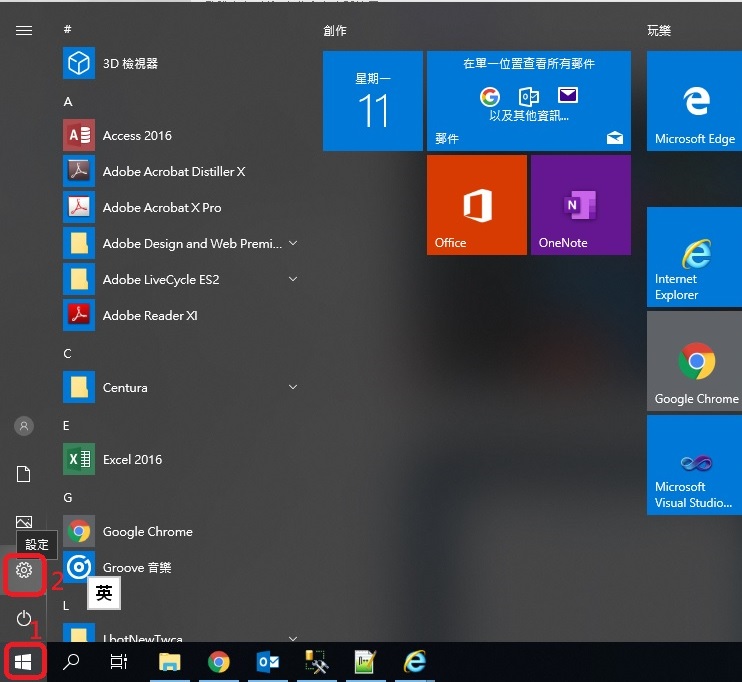Open Outlook from the taskbar
742x682 pixels.
pyautogui.click(x=268, y=662)
